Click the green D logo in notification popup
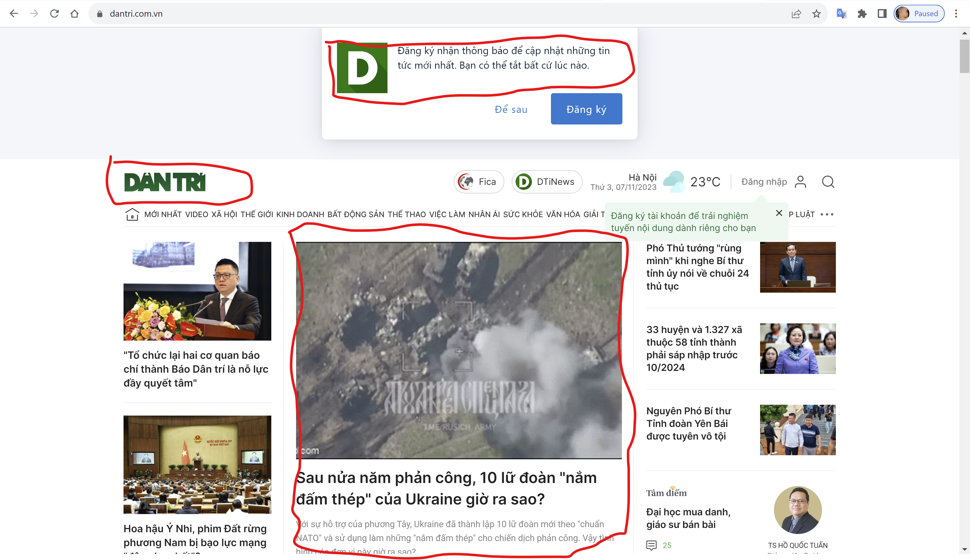 (362, 68)
